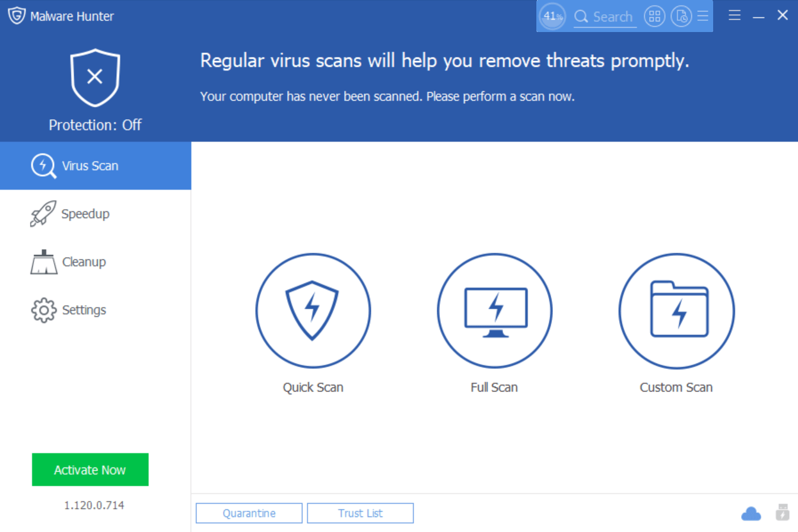Select the grayed USB drive scan icon
798x532 pixels.
pos(781,513)
